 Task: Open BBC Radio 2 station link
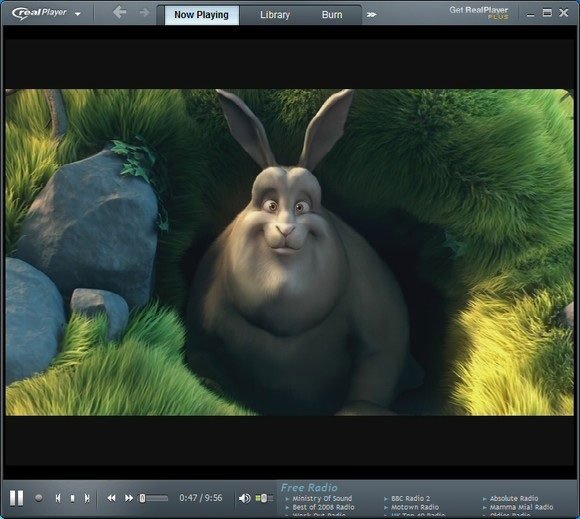411,498
